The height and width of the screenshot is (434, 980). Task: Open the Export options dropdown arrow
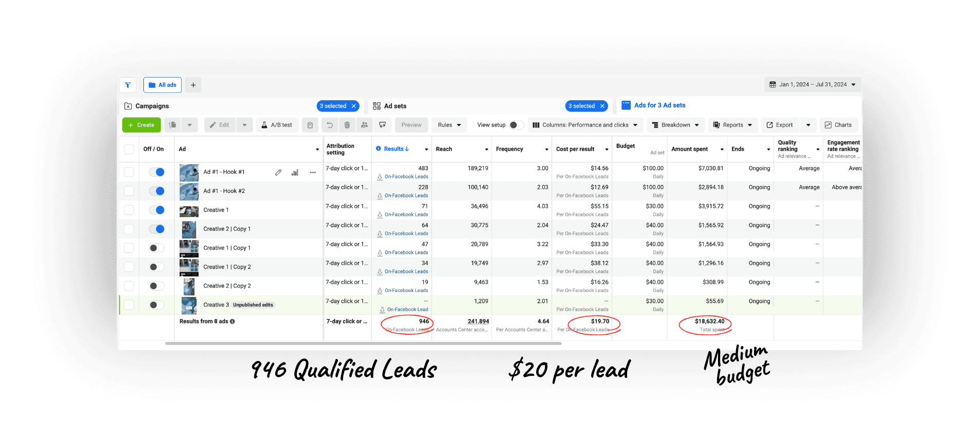tap(808, 125)
